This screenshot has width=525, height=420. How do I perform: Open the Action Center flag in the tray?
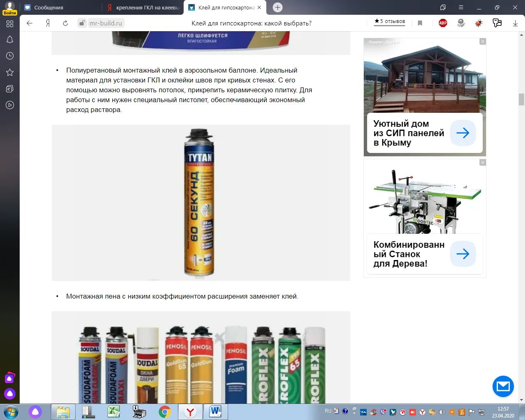click(x=471, y=412)
